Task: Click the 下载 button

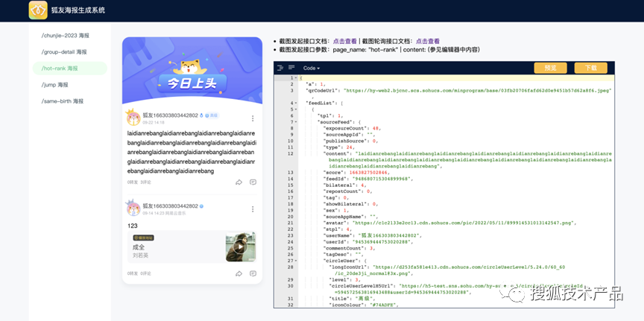Action: coord(590,68)
